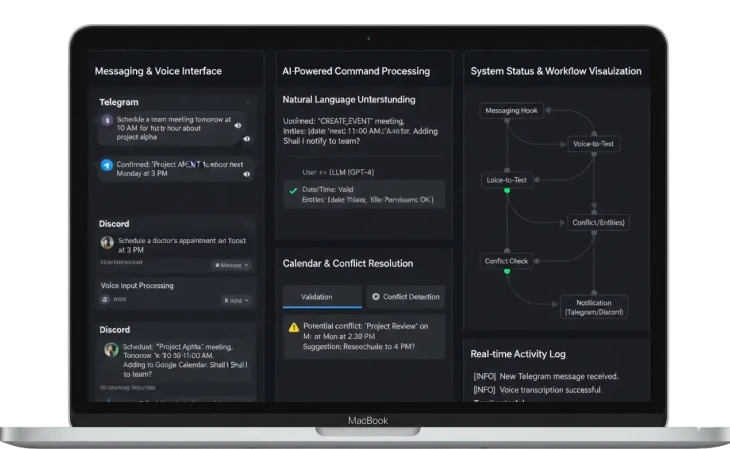
Task: Play audio for the Confirmed Project message
Action: [247, 174]
